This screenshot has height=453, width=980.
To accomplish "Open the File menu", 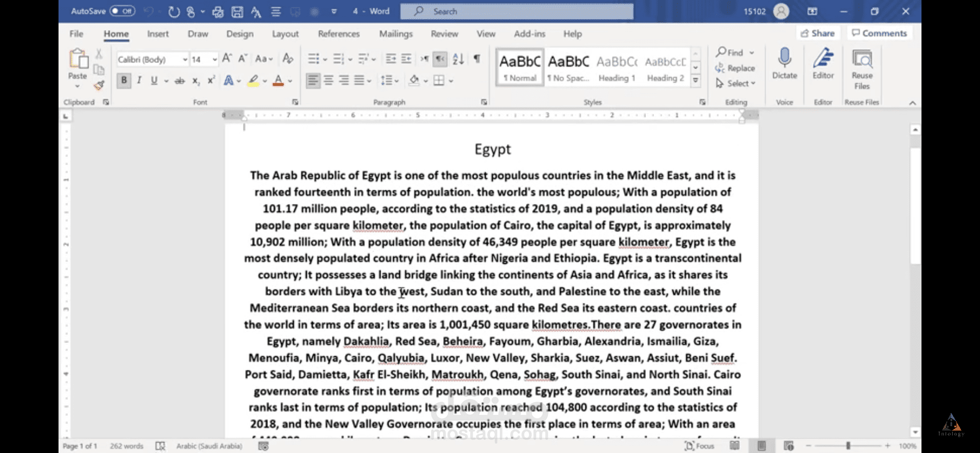I will [76, 34].
